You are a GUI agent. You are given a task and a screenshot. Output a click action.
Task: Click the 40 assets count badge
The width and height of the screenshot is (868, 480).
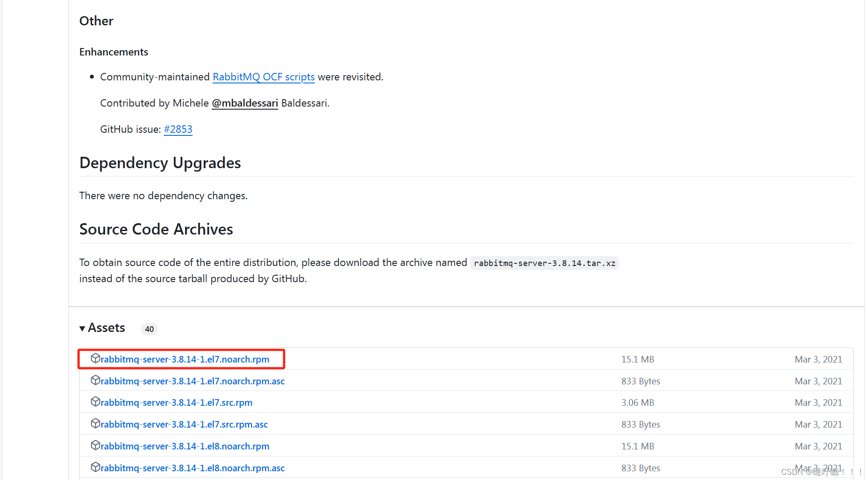[x=149, y=329]
